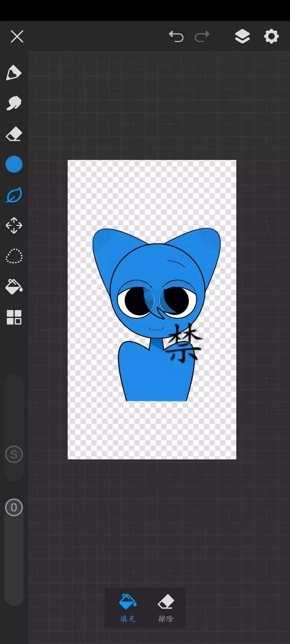Select the Smudge tool
Image resolution: width=290 pixels, height=644 pixels.
coord(14,103)
